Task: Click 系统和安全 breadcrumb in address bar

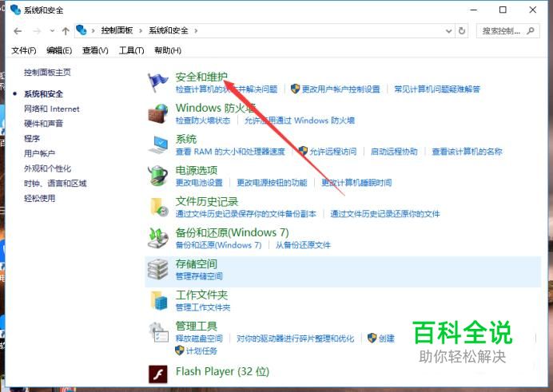Action: [x=169, y=30]
